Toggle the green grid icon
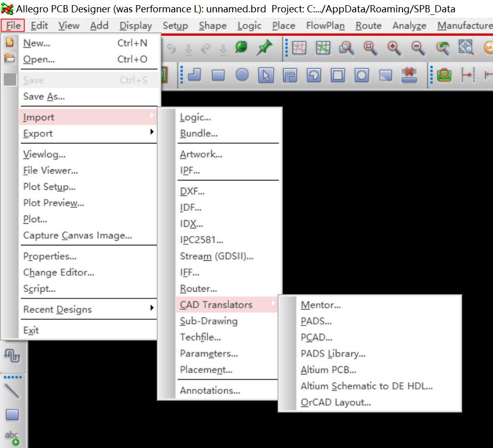This screenshot has height=448, width=493. click(323, 48)
